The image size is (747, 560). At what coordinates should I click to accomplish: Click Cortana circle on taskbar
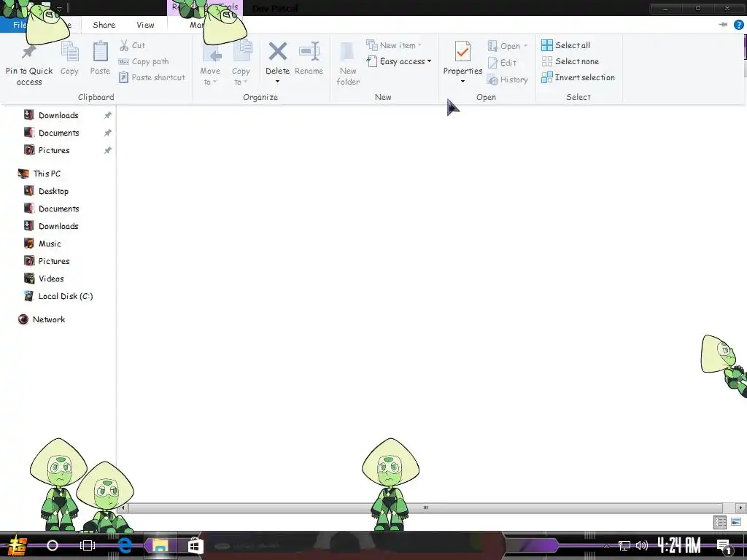[53, 545]
